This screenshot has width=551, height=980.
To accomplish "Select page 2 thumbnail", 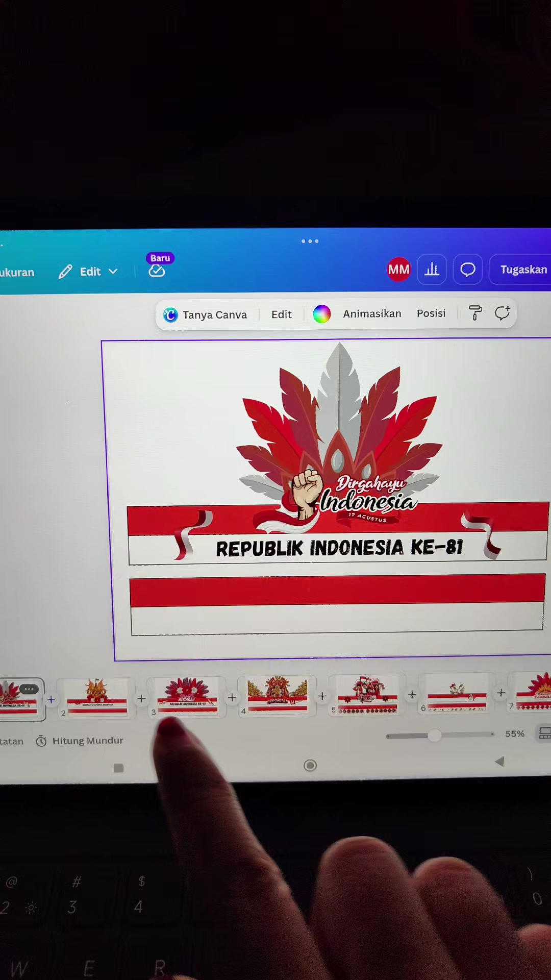I will (x=96, y=697).
